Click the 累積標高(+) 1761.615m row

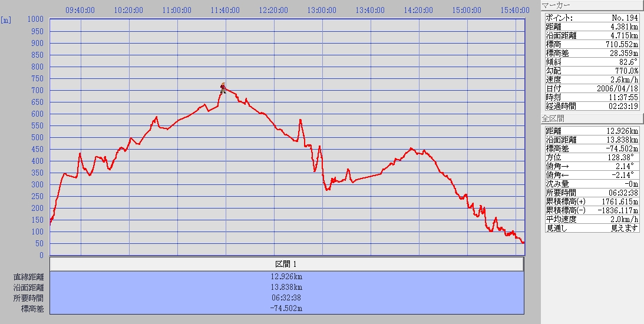pyautogui.click(x=590, y=201)
